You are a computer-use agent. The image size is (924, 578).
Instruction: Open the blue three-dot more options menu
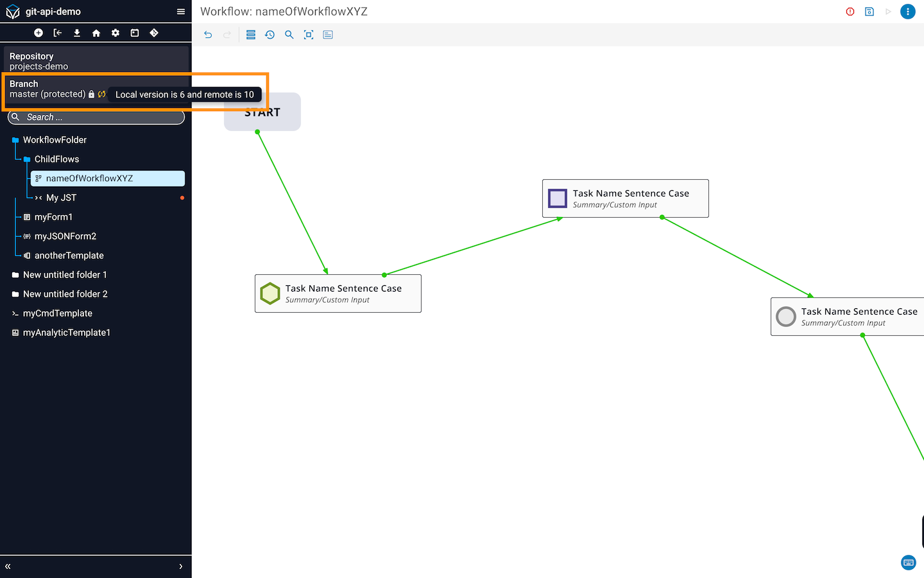point(908,12)
